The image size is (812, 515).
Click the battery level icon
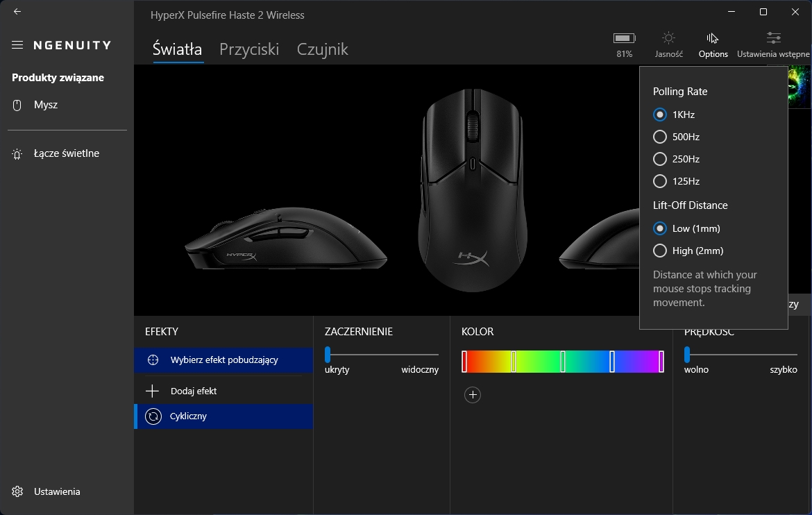point(624,37)
